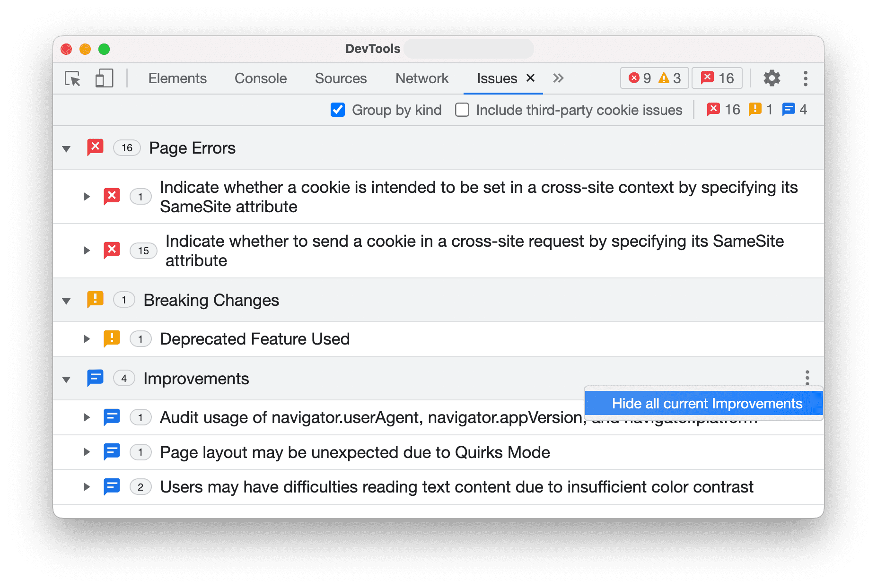Open the customize DevTools three-dot menu
The image size is (877, 588).
tap(805, 78)
